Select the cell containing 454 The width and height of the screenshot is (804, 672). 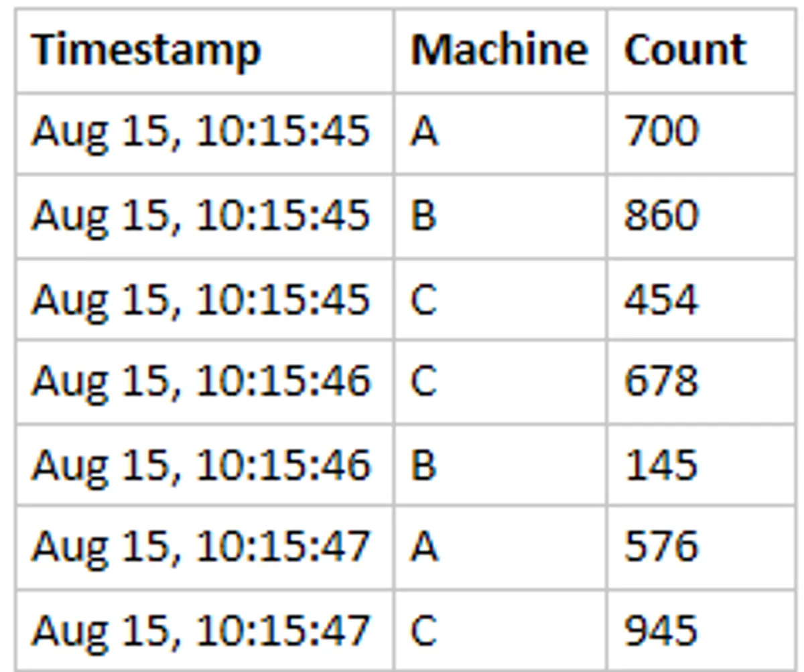(661, 299)
